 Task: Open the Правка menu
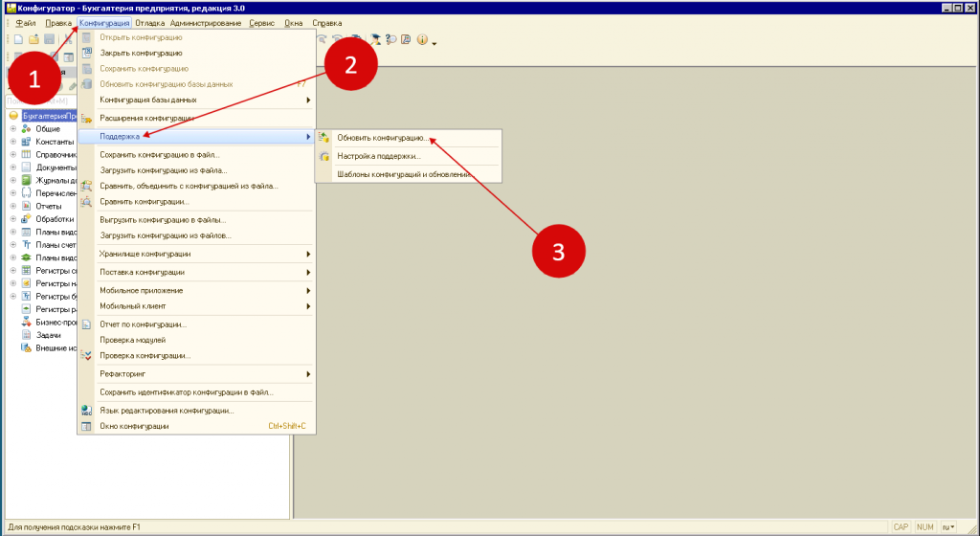(58, 23)
